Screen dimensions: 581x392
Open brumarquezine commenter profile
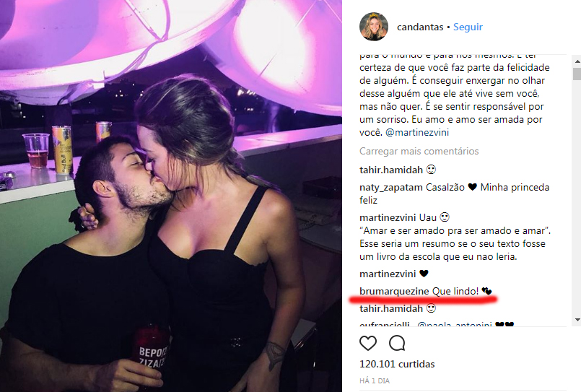point(394,291)
